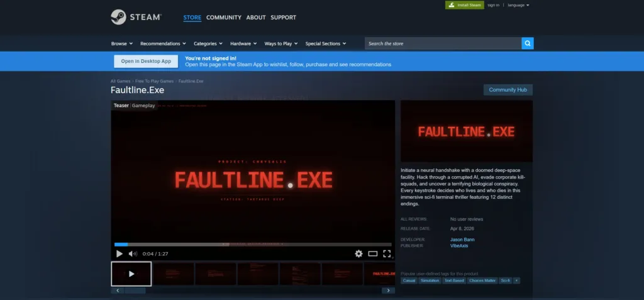
Task: Advance thumbnail strip with right arrow button
Action: point(388,291)
